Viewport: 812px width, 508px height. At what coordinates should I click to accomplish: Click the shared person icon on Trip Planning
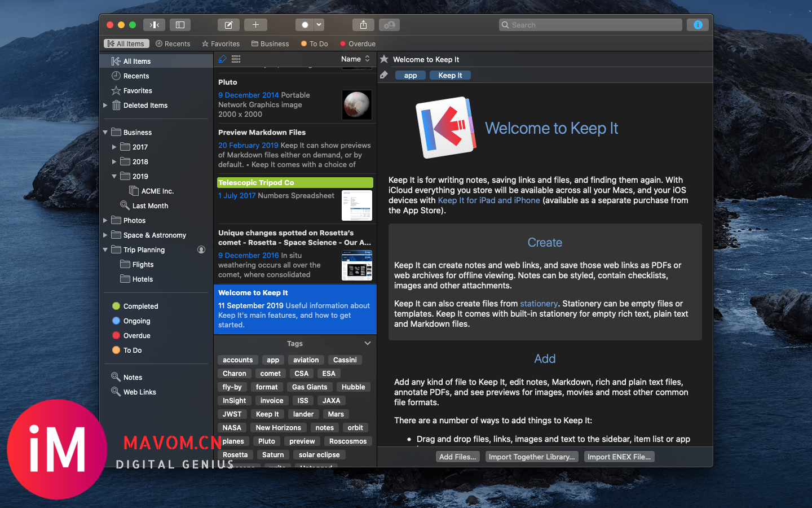201,249
